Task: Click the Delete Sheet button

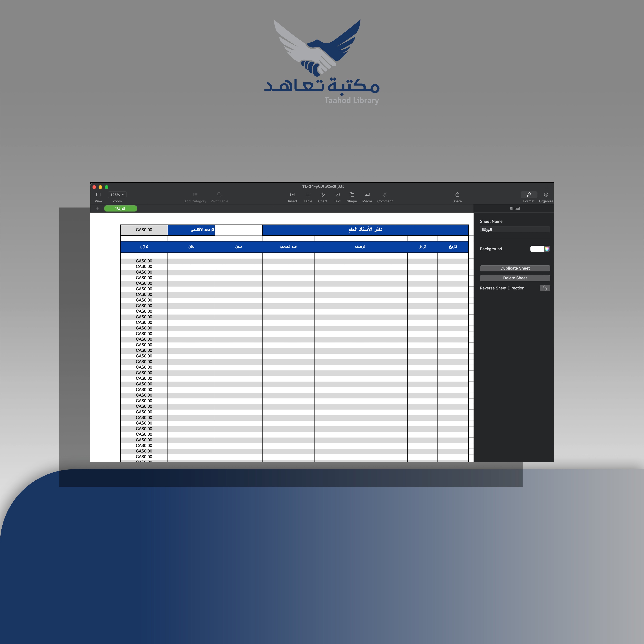Action: [514, 278]
